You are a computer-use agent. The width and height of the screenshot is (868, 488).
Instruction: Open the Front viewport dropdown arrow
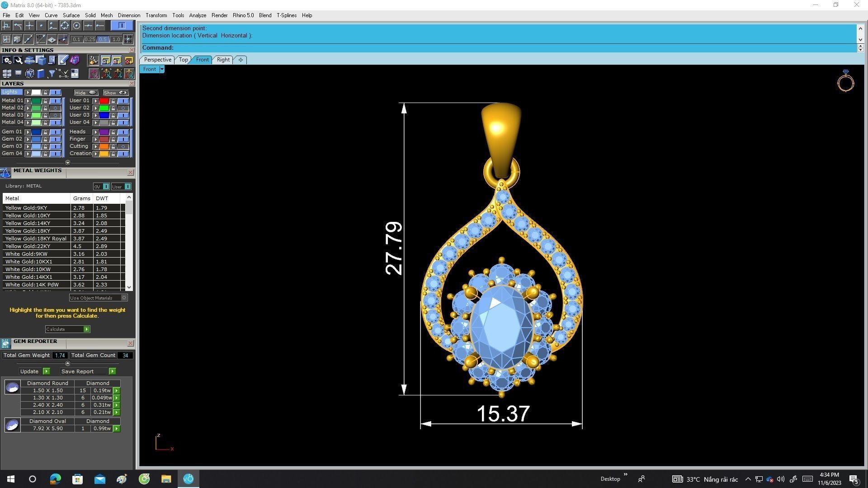[x=162, y=69]
